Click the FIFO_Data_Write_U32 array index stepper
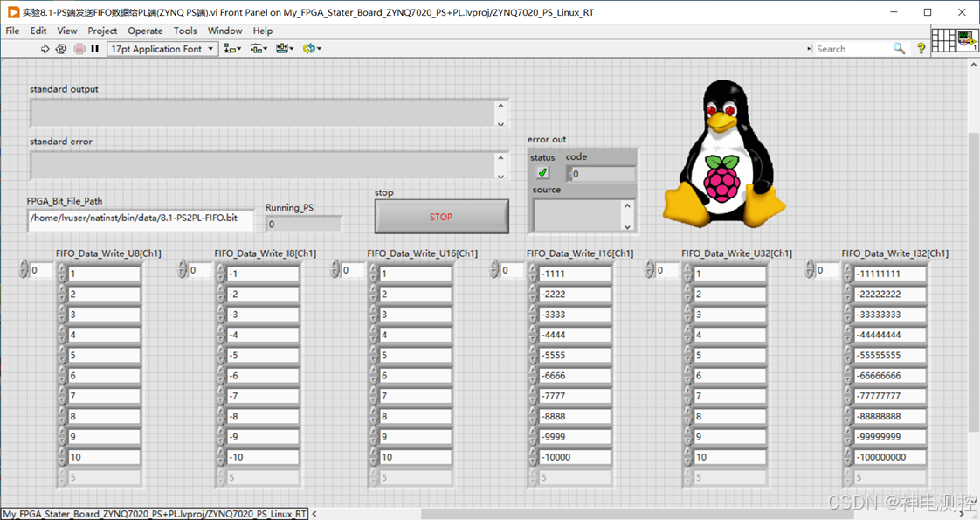The width and height of the screenshot is (980, 520). coord(649,269)
